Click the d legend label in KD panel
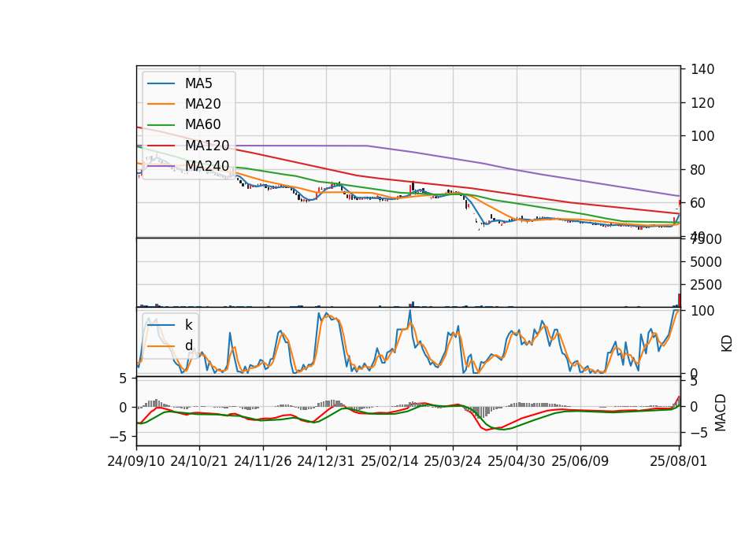The height and width of the screenshot is (543, 756). coord(188,345)
